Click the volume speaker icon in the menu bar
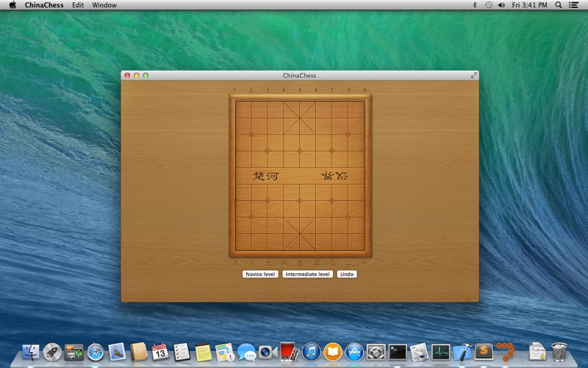Viewport: 588px width, 368px height. click(501, 5)
